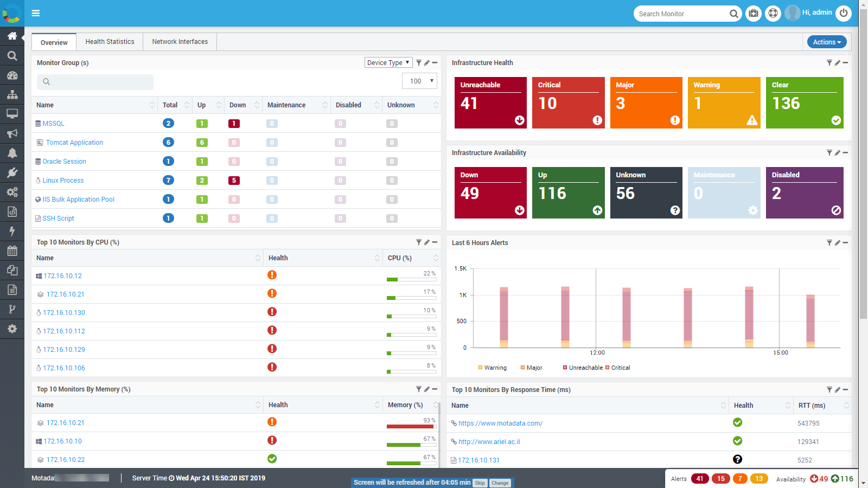Switch to the Health Statistics tab
The height and width of the screenshot is (488, 868).
110,42
